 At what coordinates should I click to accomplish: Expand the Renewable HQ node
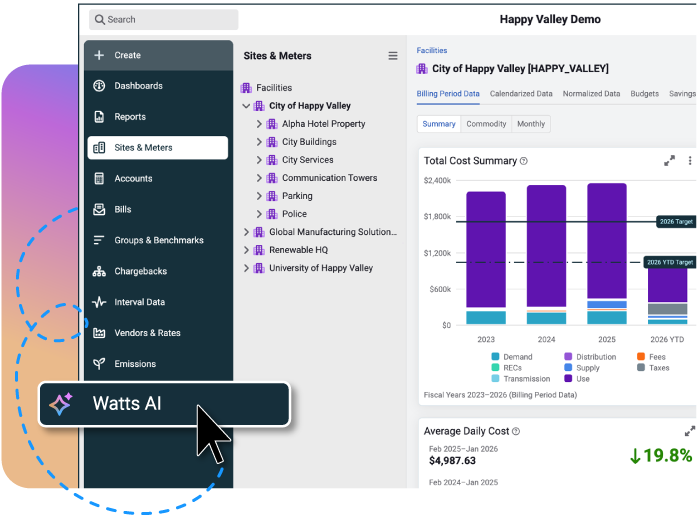click(246, 250)
